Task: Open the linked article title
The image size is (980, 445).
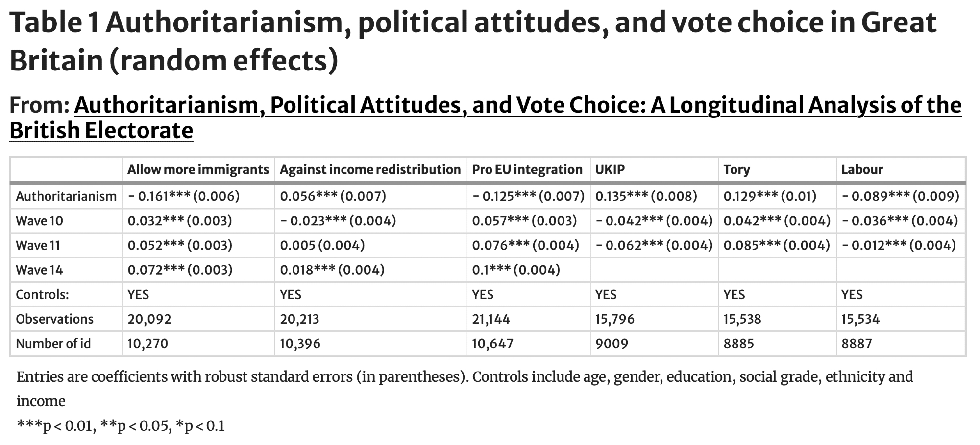Action: click(x=517, y=105)
